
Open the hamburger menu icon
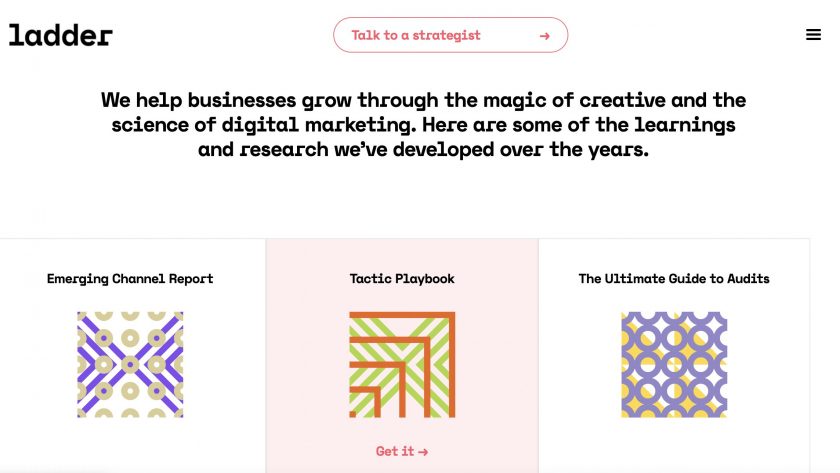click(x=813, y=35)
